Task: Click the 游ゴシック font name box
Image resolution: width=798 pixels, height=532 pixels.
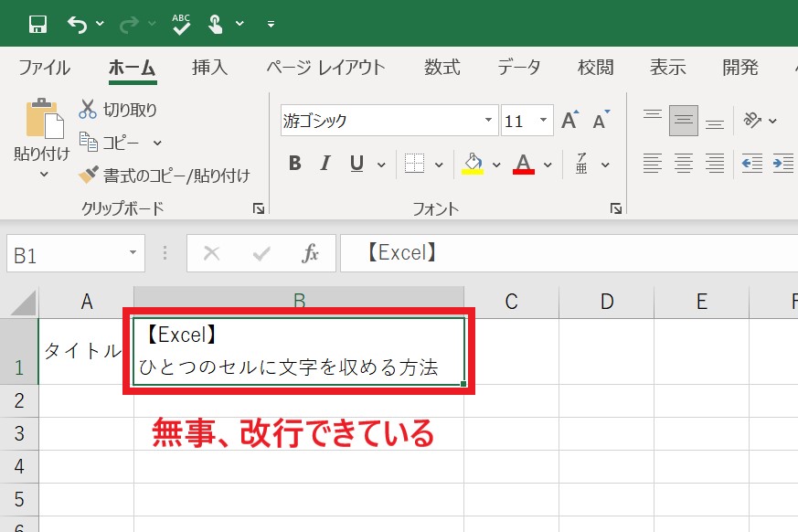Action: (379, 121)
